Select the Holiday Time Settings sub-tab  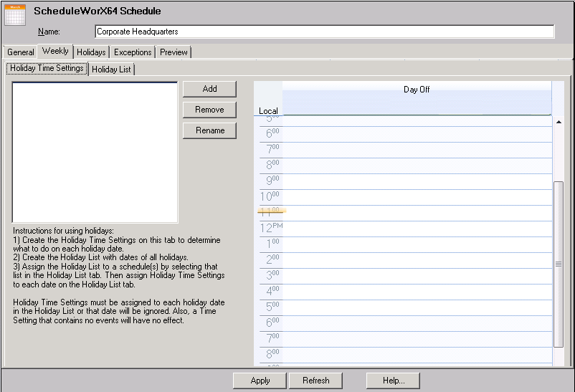point(47,69)
